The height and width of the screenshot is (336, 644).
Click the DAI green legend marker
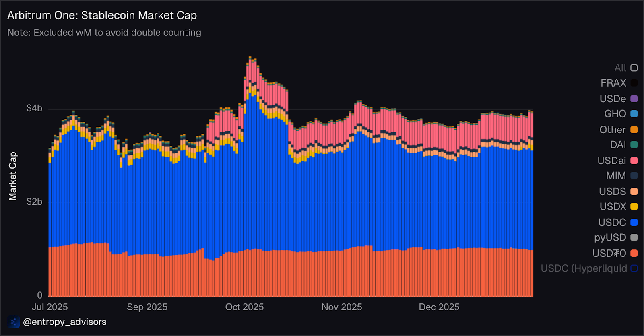point(634,145)
